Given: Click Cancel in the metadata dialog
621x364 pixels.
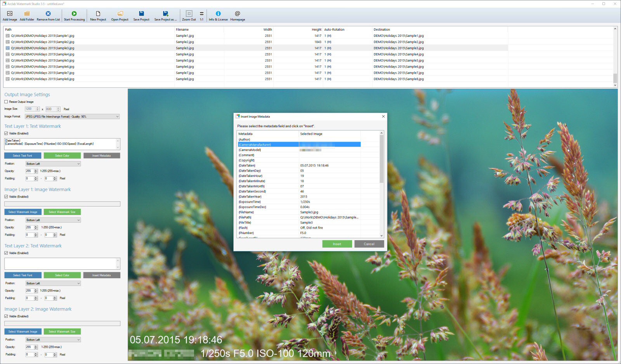Looking at the screenshot, I should (x=369, y=244).
